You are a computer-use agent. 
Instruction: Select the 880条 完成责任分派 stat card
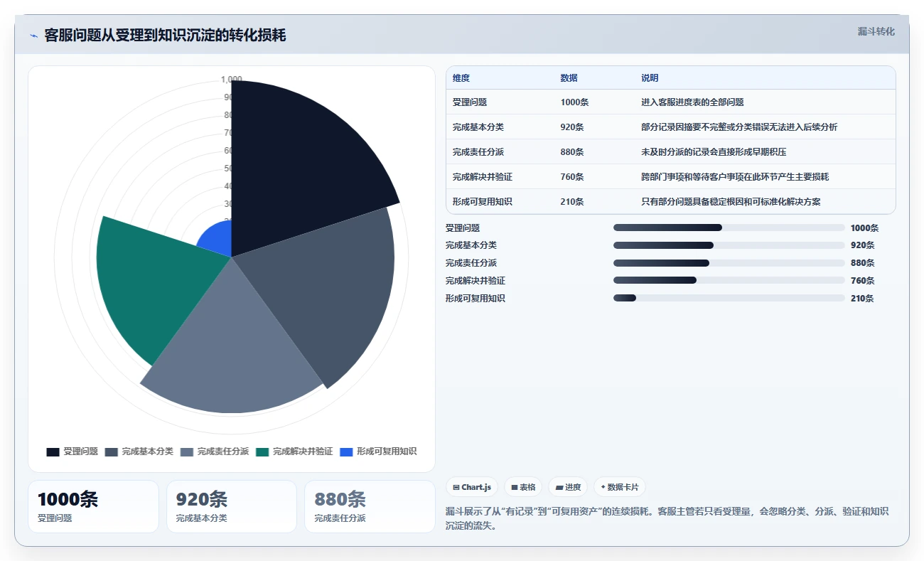click(x=370, y=506)
